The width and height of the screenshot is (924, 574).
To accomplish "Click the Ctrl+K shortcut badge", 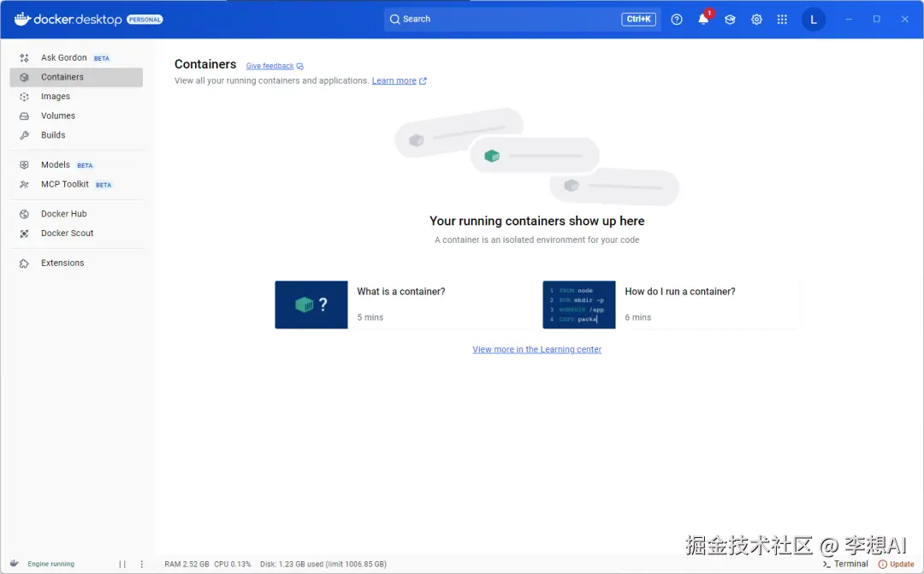I will [639, 20].
